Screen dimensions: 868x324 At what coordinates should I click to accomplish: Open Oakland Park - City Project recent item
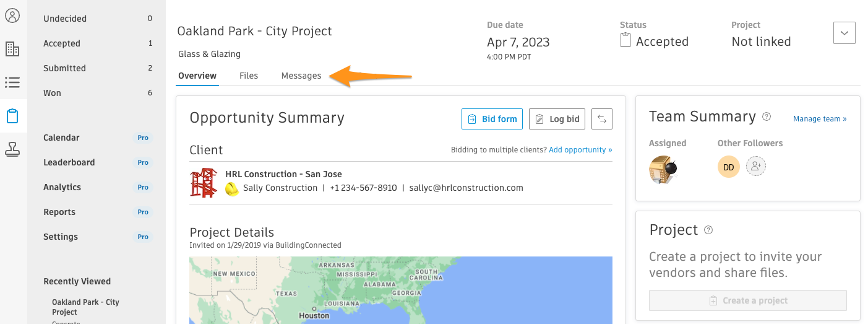(85, 307)
